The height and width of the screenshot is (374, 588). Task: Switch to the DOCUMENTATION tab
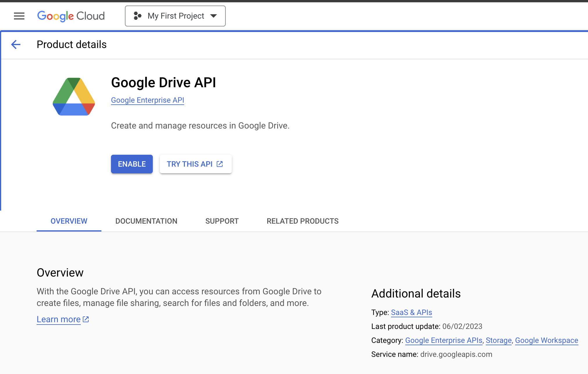[x=146, y=221]
